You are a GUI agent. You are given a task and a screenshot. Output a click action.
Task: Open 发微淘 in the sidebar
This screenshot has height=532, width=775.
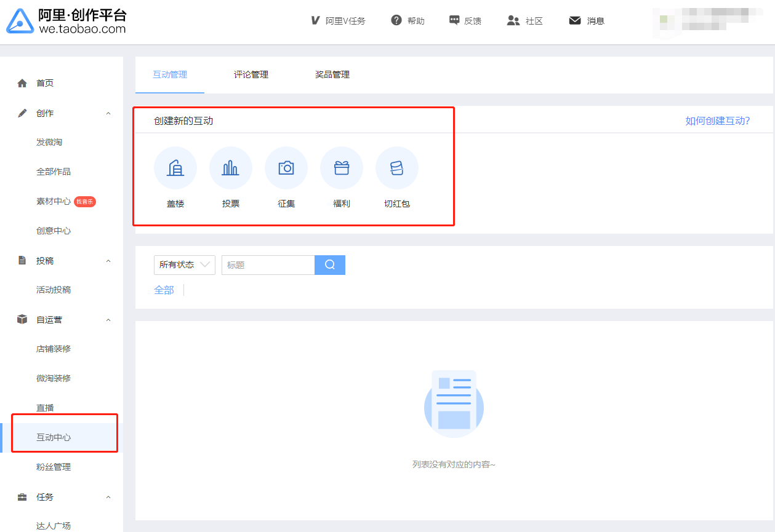49,142
